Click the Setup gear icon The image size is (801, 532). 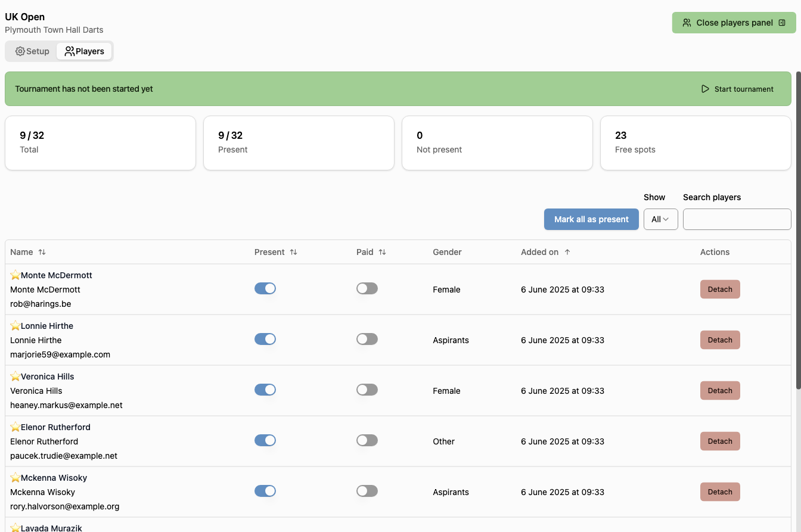click(x=20, y=51)
